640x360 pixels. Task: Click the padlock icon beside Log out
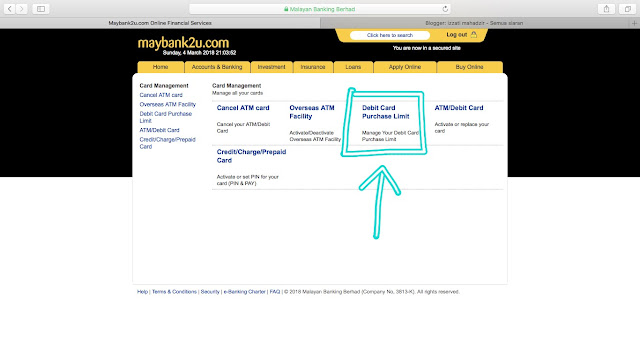[x=473, y=35]
